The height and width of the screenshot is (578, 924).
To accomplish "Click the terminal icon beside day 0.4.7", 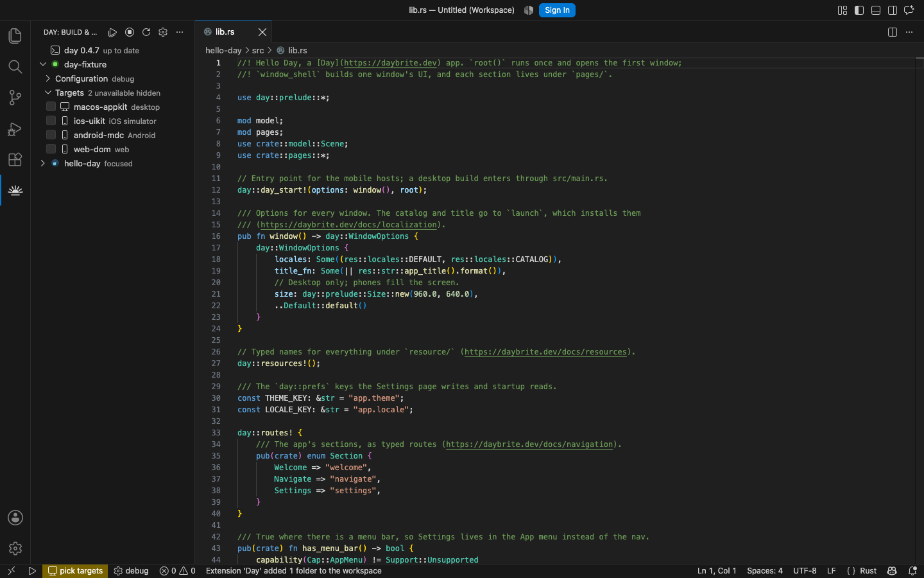I will coord(55,50).
